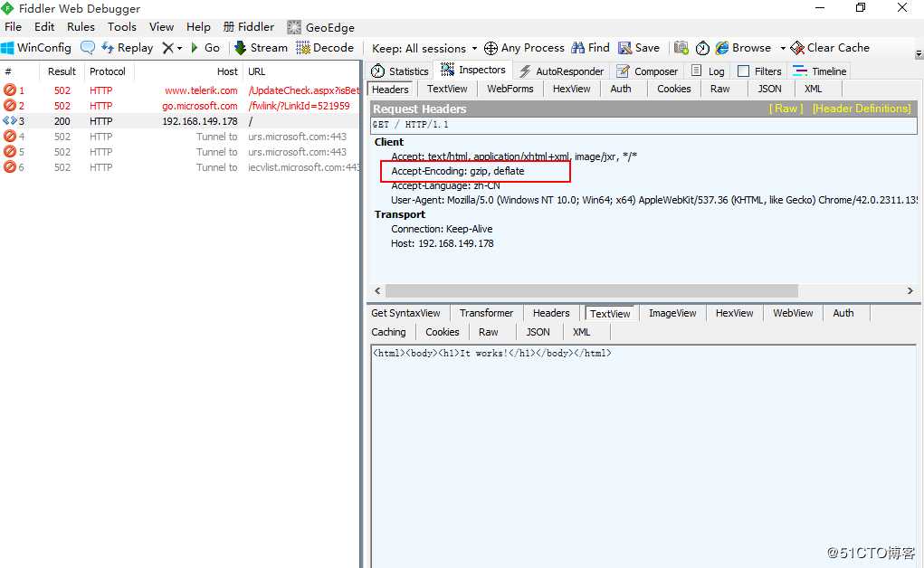Image resolution: width=924 pixels, height=568 pixels.
Task: Click the GET / HTTP/1.1 request line field
Action: click(643, 125)
